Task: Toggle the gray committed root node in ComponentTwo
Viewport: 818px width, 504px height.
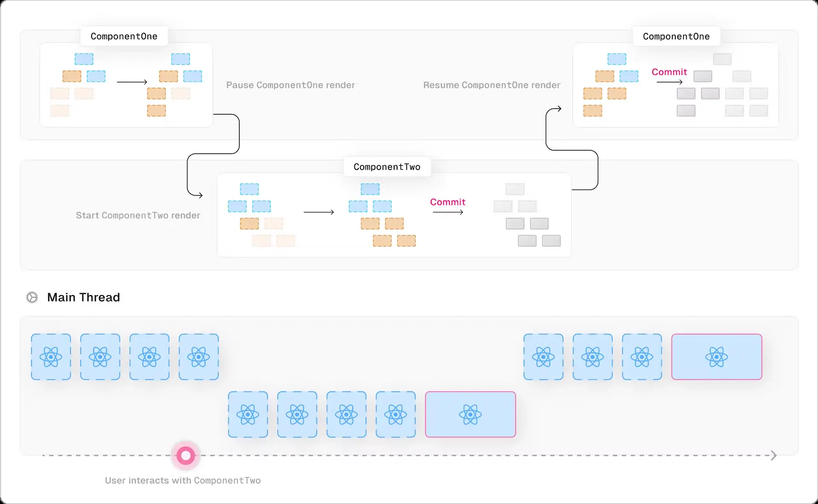Action: click(x=515, y=188)
